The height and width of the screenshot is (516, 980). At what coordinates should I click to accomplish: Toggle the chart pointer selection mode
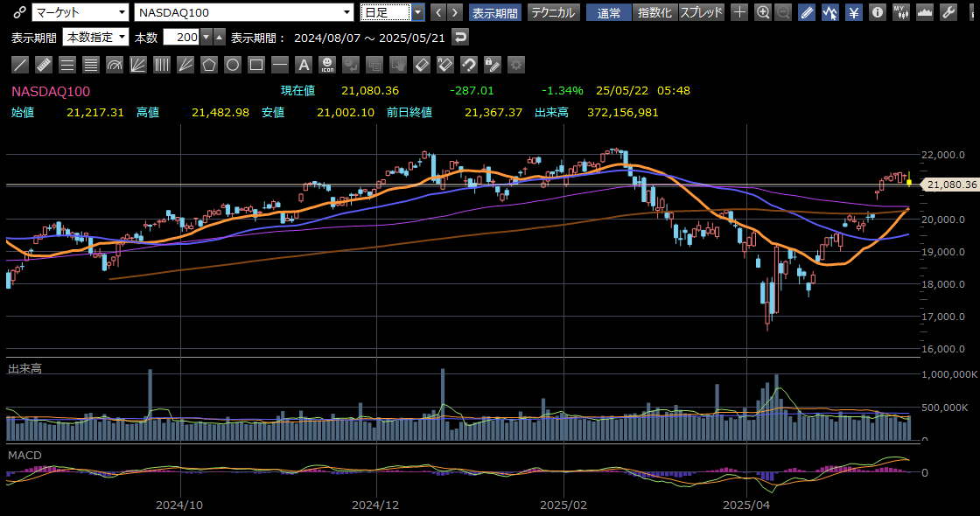click(x=830, y=12)
